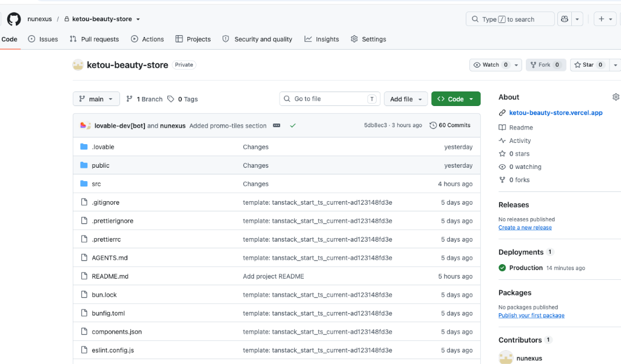Screen dimensions: 621x364
Task: Expand the Star lists dropdown arrow
Action: coord(615,65)
